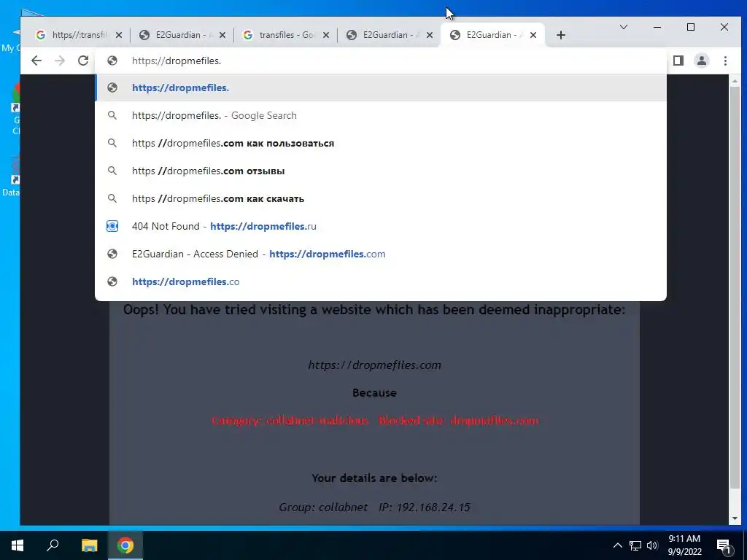Viewport: 747px width, 560px height.
Task: Click the Chrome taskbar icon
Action: (x=125, y=545)
